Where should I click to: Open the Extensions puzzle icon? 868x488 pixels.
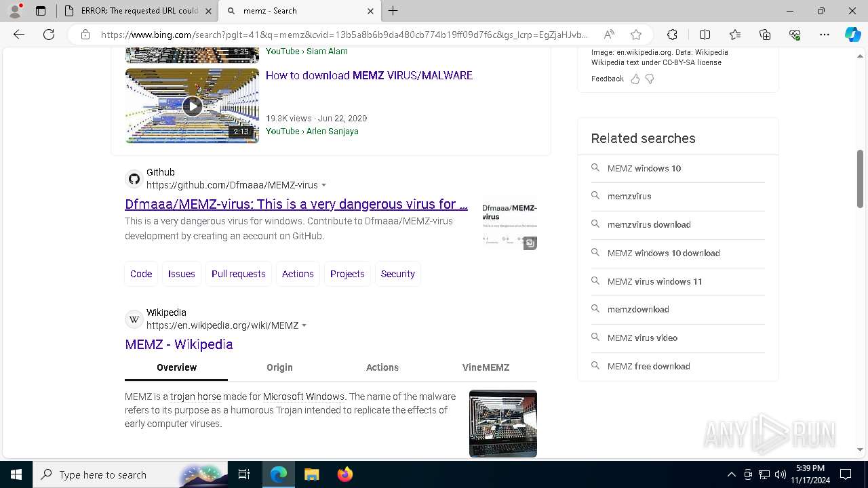coord(672,35)
